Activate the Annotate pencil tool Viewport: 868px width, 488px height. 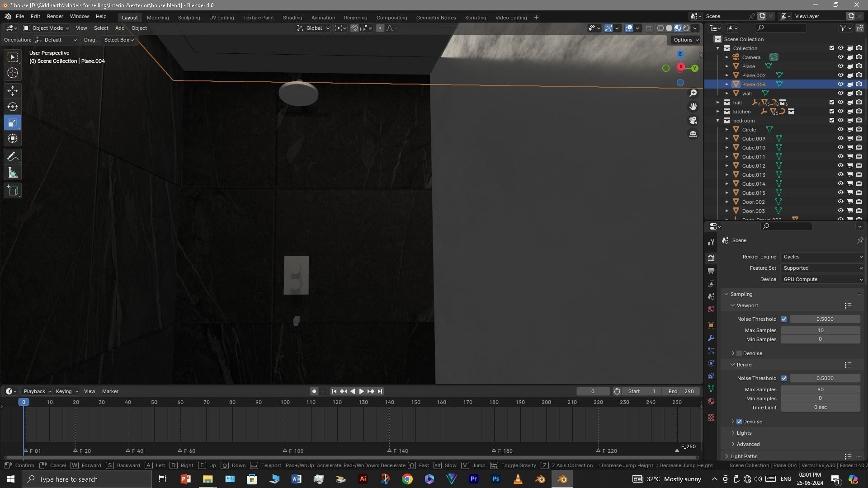tap(13, 157)
